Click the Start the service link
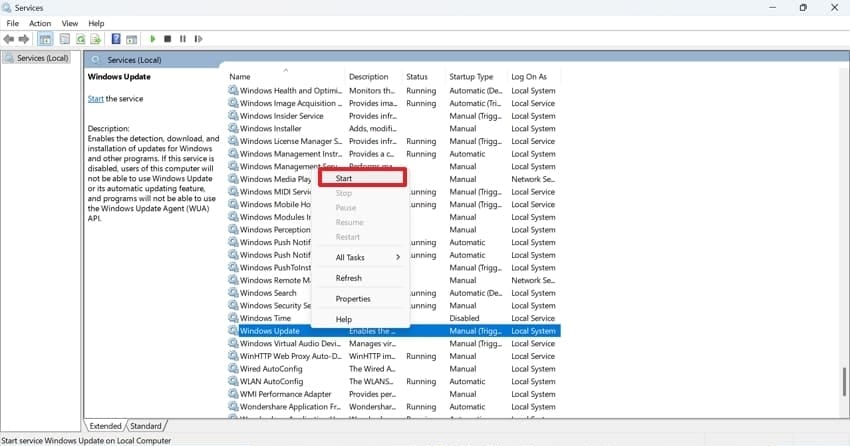850x446 pixels. point(95,99)
